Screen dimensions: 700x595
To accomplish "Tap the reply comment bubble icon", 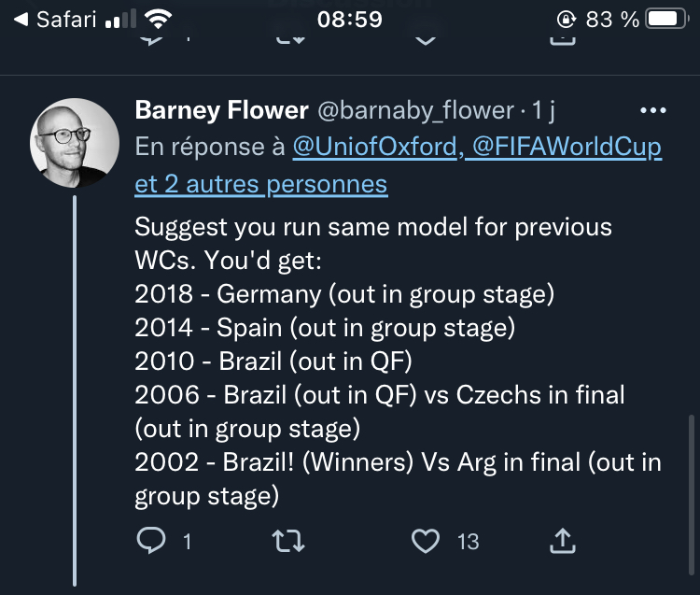I will pos(151,541).
